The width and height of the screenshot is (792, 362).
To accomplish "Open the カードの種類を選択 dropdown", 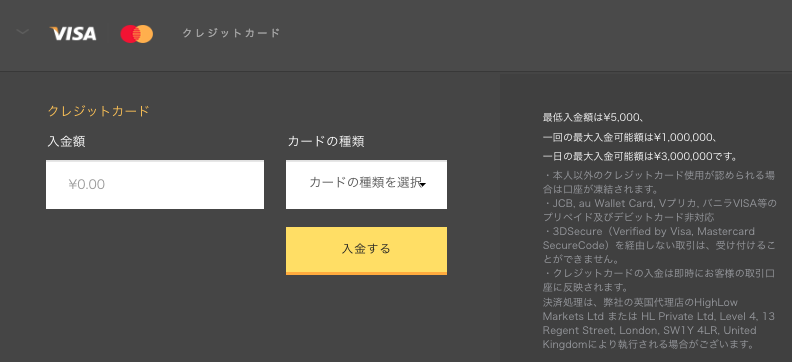I will pos(366,184).
